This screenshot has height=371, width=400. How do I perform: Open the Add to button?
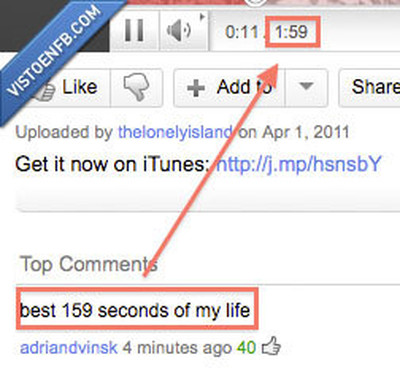point(230,88)
